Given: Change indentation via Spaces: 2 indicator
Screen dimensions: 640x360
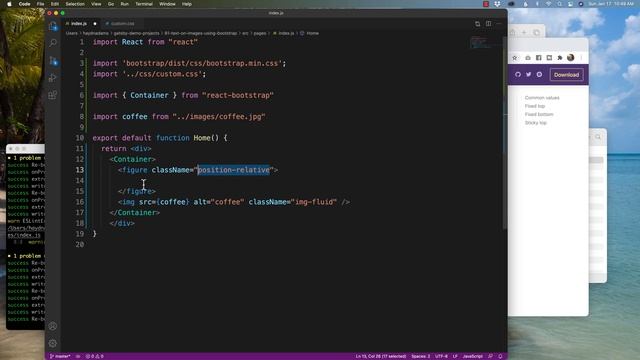Looking at the screenshot, I should 420,356.
